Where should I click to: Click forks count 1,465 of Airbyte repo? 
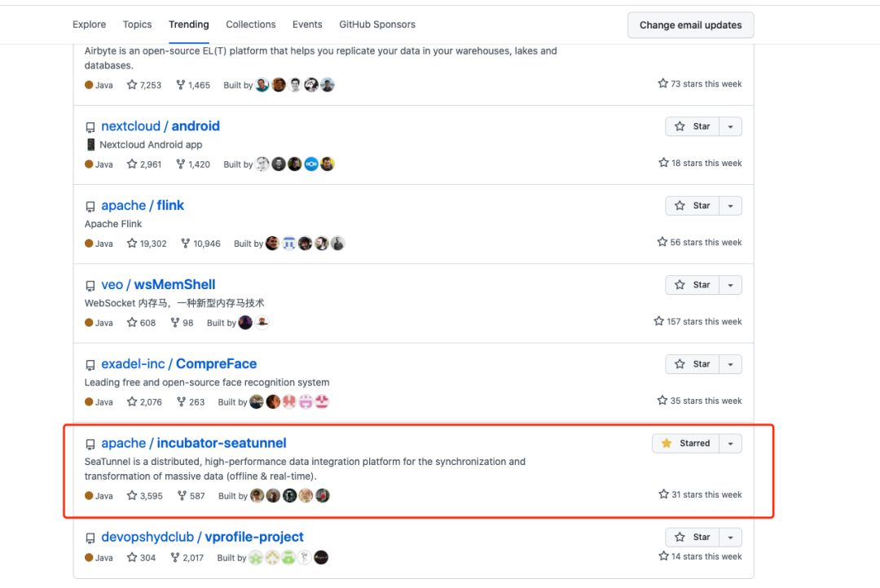point(193,86)
